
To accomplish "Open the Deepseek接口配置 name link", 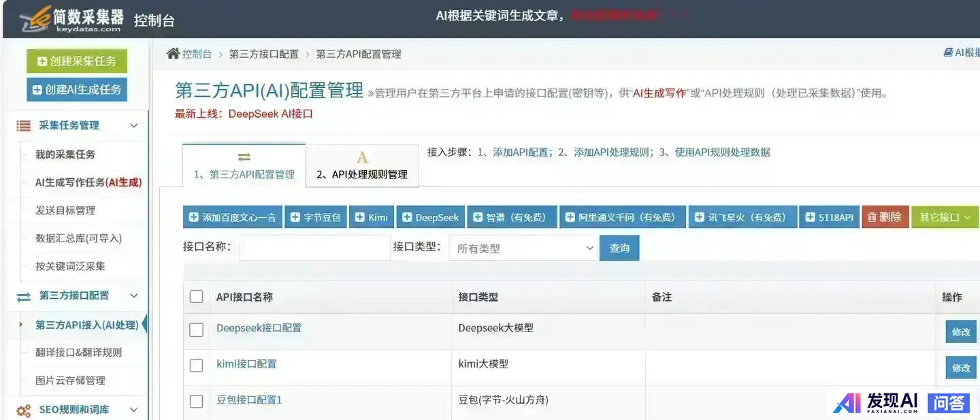I will pos(259,328).
